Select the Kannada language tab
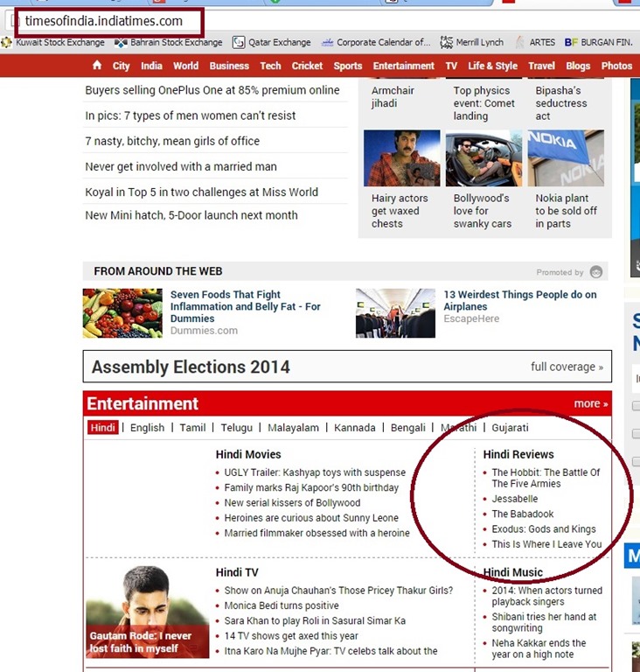The width and height of the screenshot is (640, 672). [355, 427]
